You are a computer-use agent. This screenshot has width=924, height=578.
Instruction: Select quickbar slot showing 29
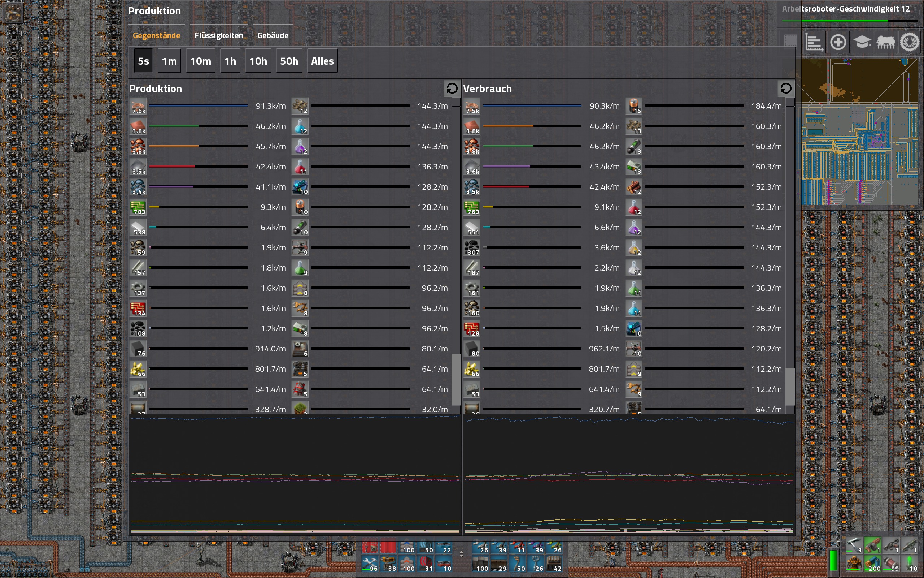click(x=499, y=564)
